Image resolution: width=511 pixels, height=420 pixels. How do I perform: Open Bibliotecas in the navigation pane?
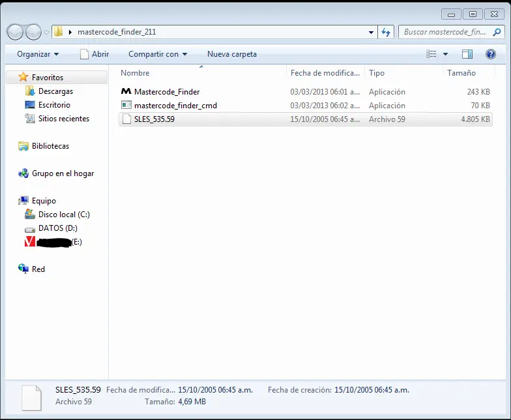(51, 146)
